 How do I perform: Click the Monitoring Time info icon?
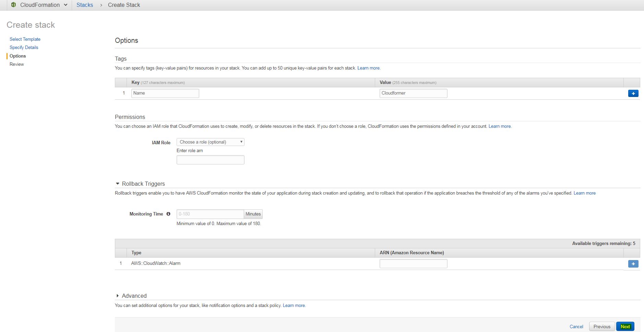(x=168, y=214)
